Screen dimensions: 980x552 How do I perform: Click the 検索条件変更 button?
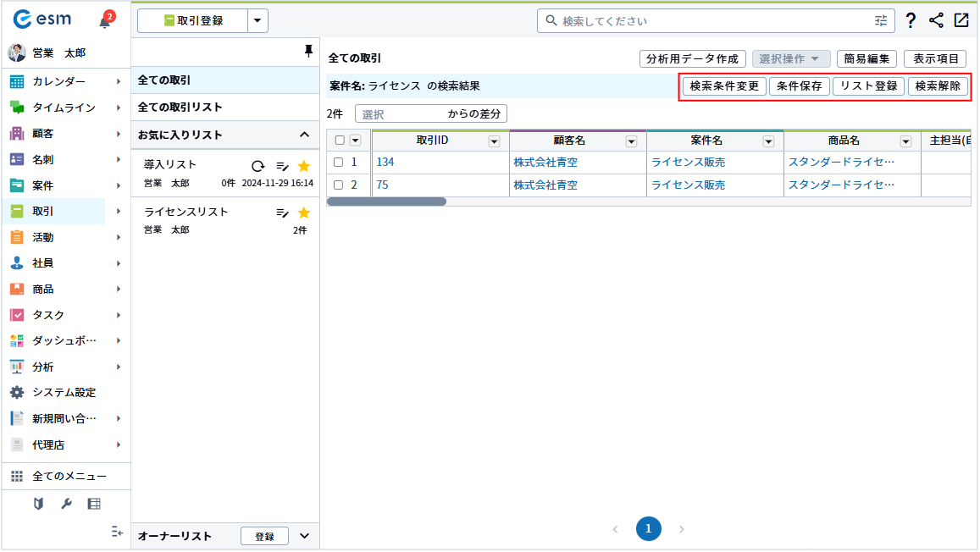pos(724,86)
